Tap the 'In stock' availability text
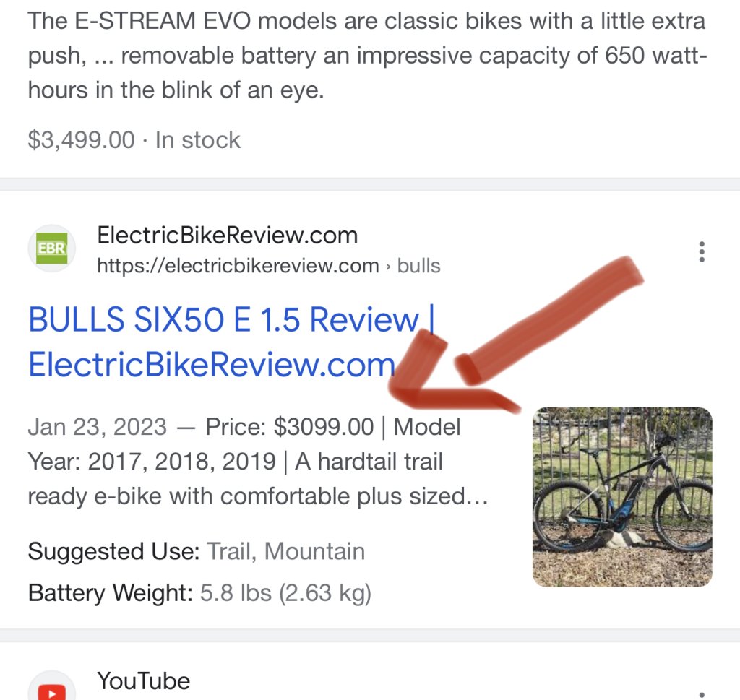 [x=198, y=140]
